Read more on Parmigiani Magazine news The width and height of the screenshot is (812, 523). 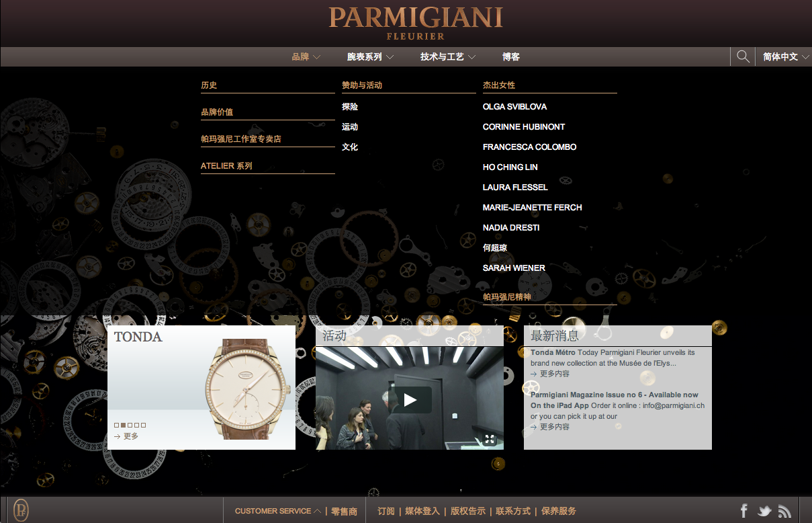550,427
